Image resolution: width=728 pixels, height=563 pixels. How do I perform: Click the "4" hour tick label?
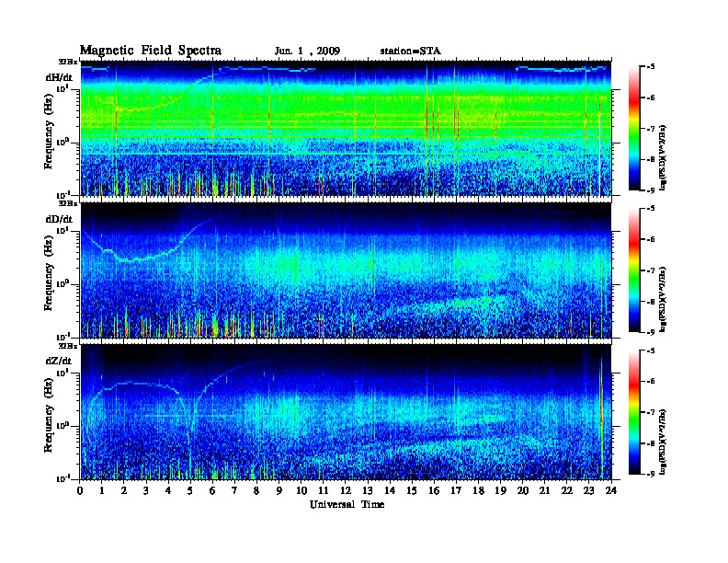pyautogui.click(x=168, y=491)
